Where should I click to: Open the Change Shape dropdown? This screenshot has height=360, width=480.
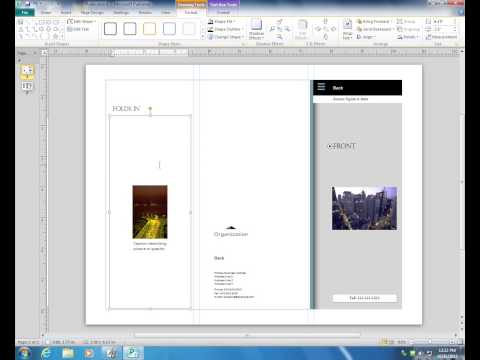pyautogui.click(x=226, y=37)
